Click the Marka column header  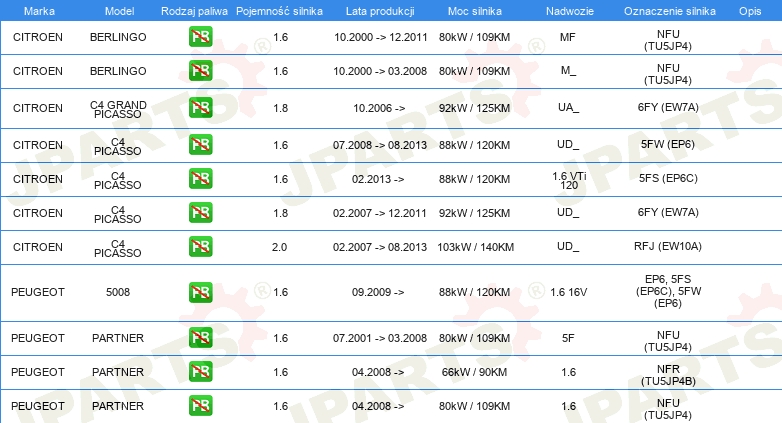click(39, 11)
